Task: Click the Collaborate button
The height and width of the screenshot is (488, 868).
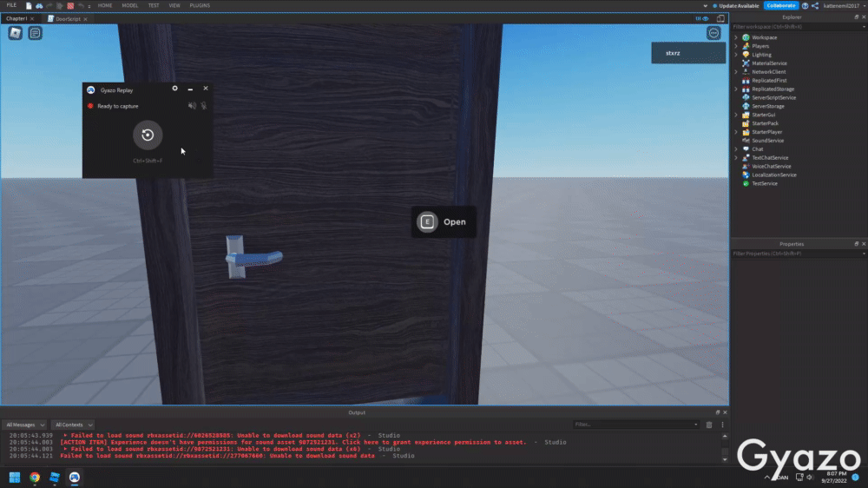Action: tap(781, 5)
